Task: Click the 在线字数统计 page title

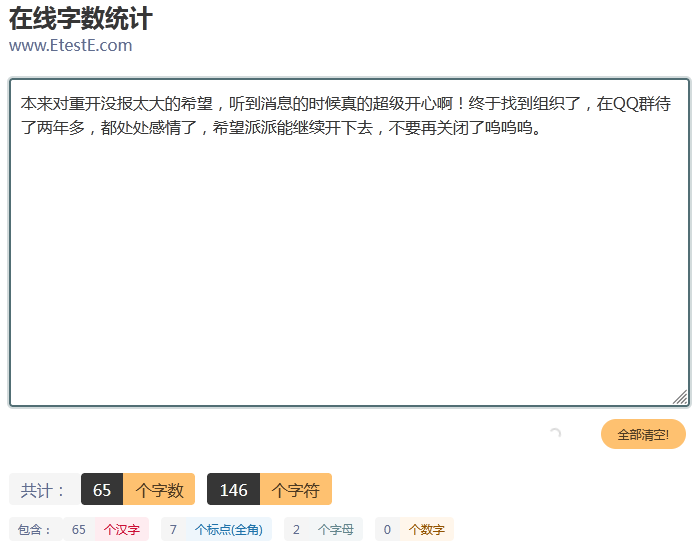Action: click(x=81, y=18)
